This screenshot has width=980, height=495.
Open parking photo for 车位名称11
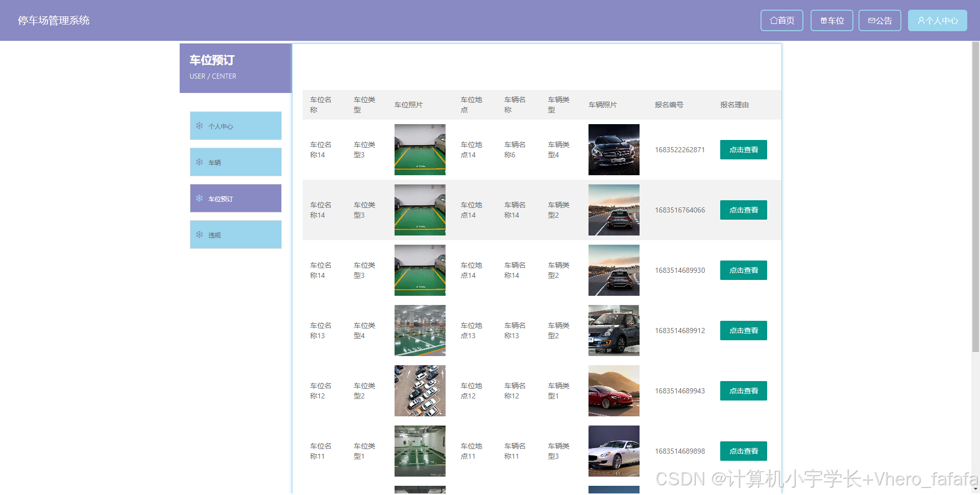[x=420, y=451]
